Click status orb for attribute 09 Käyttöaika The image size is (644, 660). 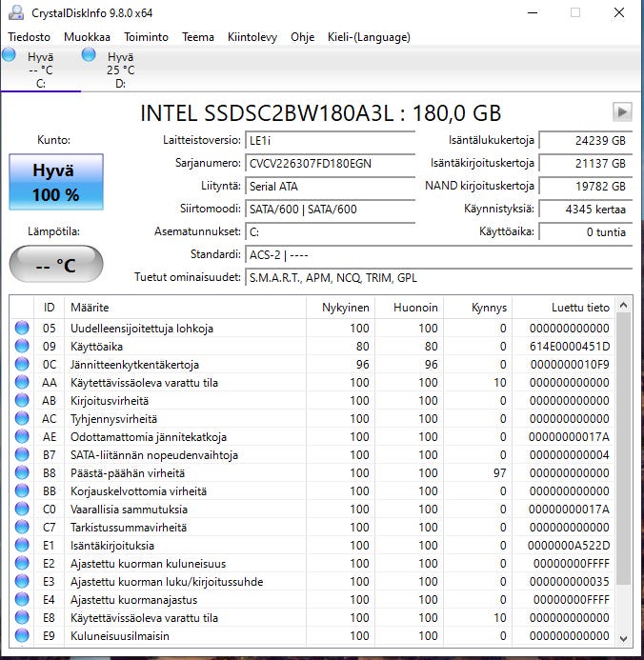(x=22, y=346)
